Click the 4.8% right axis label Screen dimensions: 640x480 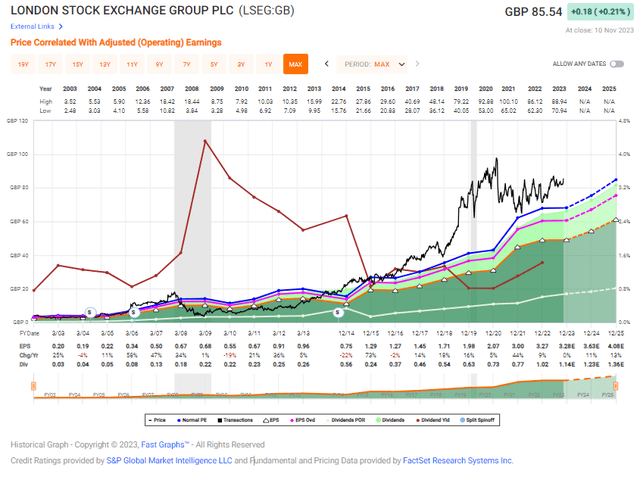click(624, 121)
